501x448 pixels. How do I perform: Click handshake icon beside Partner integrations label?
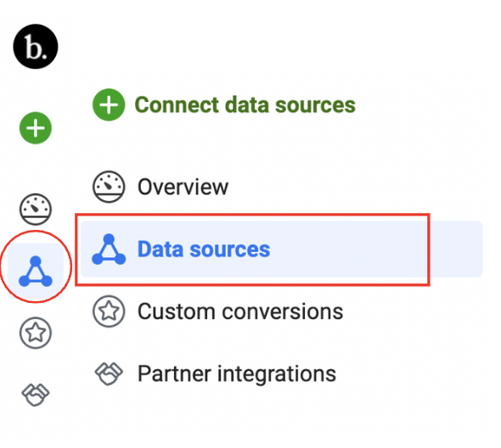[x=109, y=373]
